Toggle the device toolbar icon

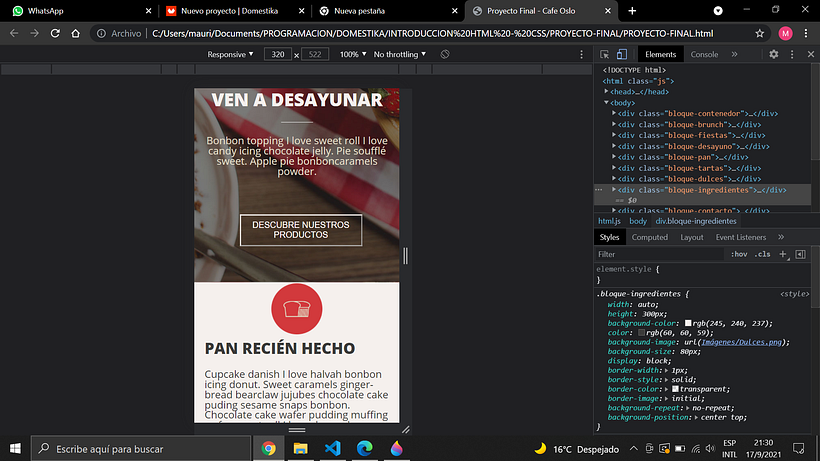coord(622,54)
